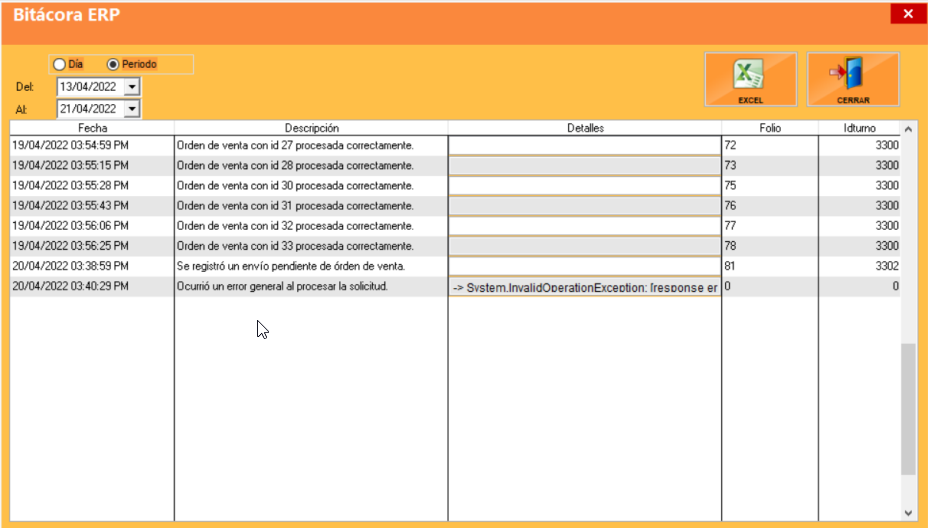The height and width of the screenshot is (529, 928).
Task: Click the scrollbar up arrow
Action: coord(908,128)
